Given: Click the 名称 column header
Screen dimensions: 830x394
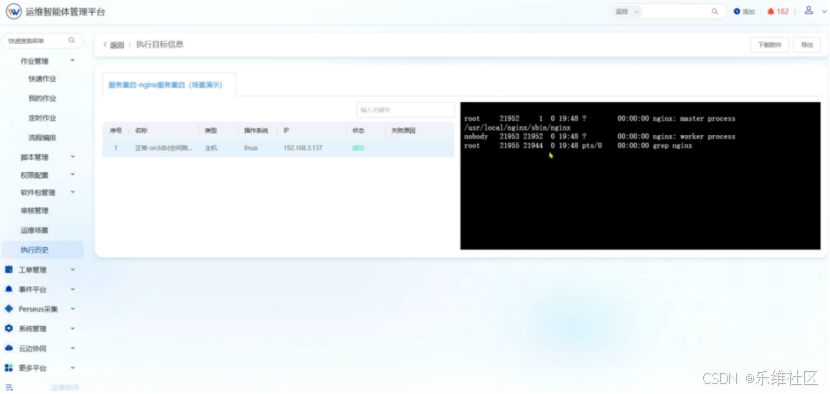Looking at the screenshot, I should pos(141,131).
